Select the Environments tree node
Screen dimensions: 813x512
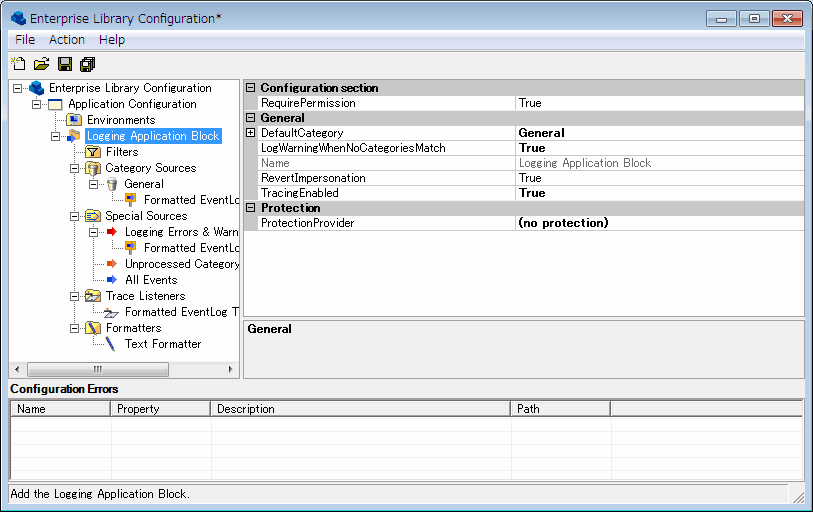(120, 120)
